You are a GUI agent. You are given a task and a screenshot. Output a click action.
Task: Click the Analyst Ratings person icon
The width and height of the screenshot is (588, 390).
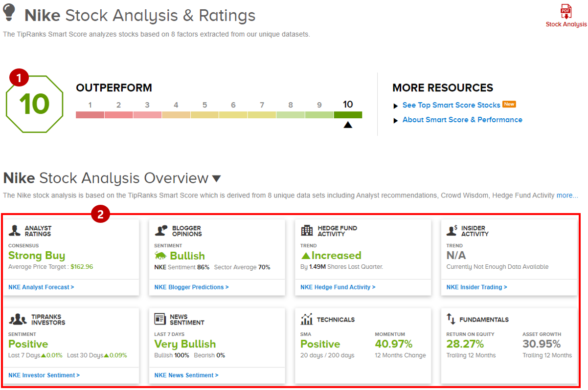(15, 231)
